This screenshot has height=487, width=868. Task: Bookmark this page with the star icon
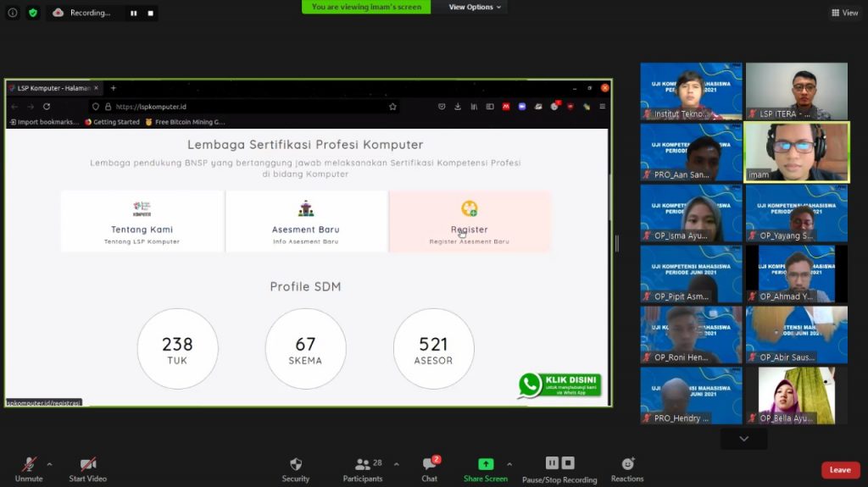(392, 107)
